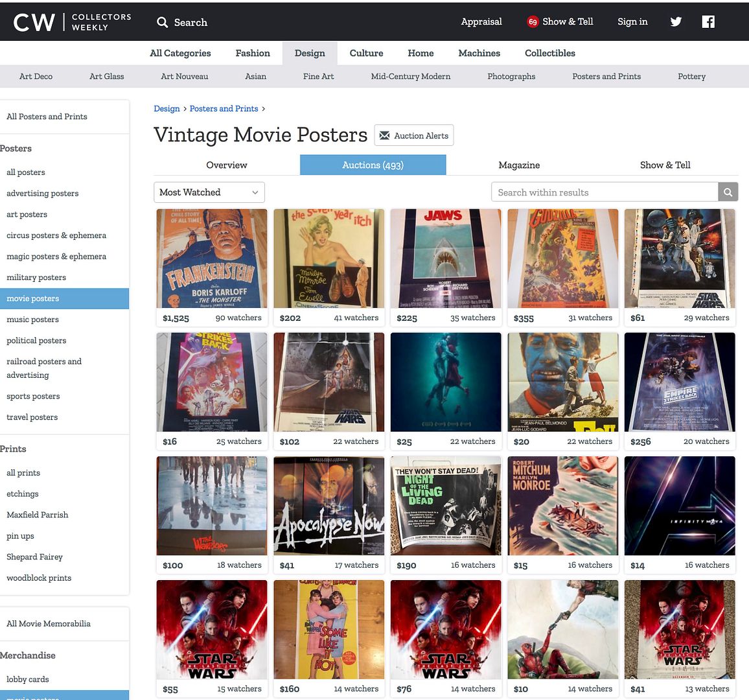
Task: Open the Fashion menu
Action: tap(253, 53)
